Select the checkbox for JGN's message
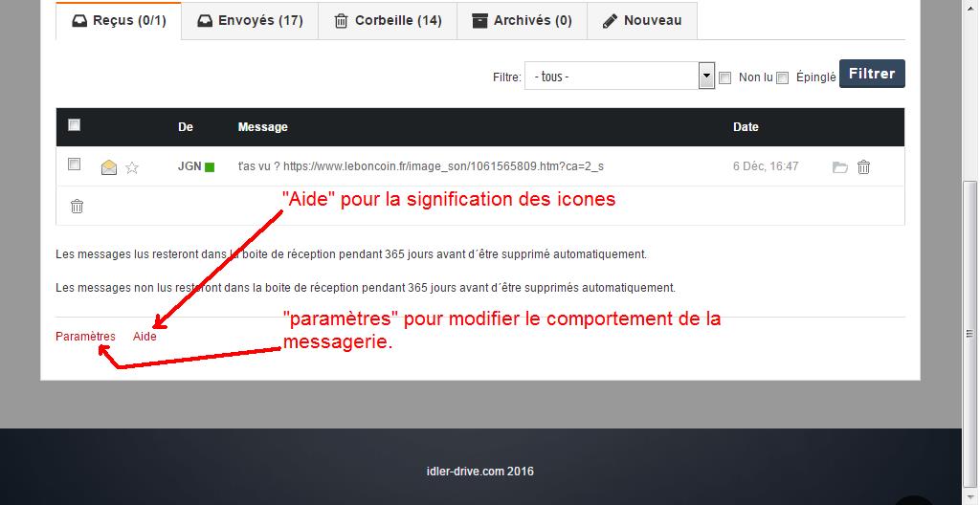Screen dimensions: 980x505 (x=75, y=165)
